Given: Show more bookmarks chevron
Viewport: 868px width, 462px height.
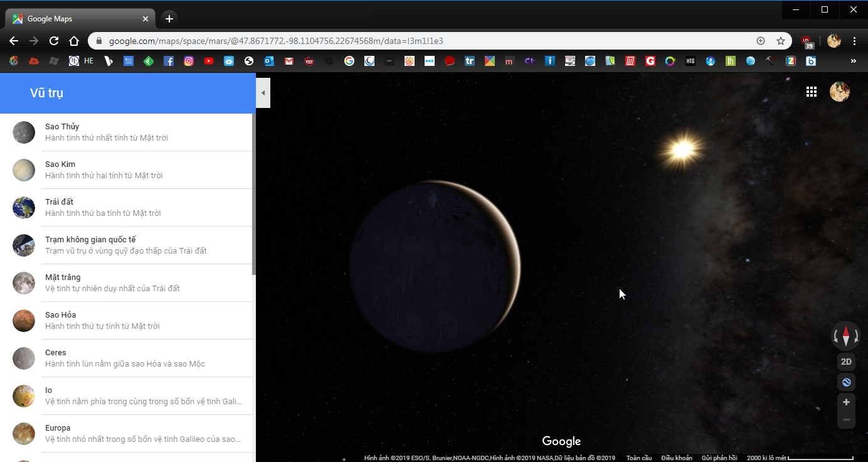Looking at the screenshot, I should click(x=853, y=61).
